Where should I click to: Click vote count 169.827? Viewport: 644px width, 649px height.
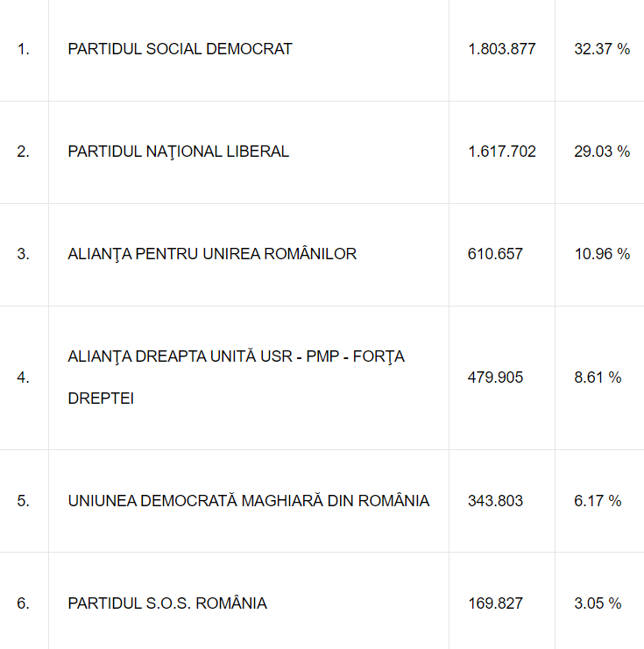[x=495, y=603]
